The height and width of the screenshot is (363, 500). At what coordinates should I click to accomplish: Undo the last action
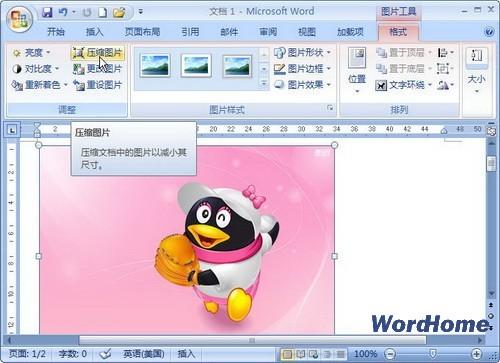(x=63, y=12)
